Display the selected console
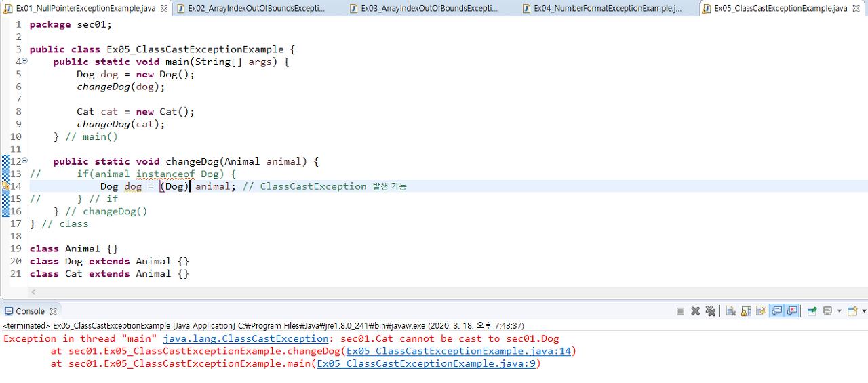868x383 pixels. [x=827, y=311]
